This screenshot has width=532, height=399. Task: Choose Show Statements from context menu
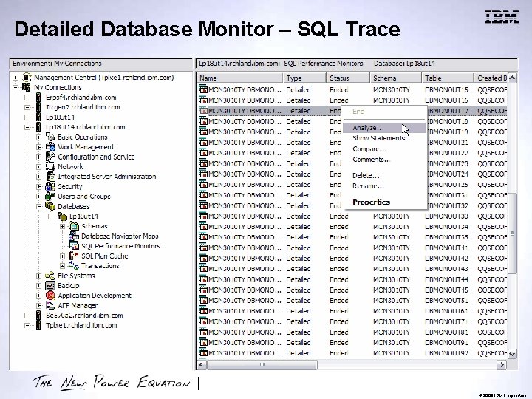click(384, 138)
